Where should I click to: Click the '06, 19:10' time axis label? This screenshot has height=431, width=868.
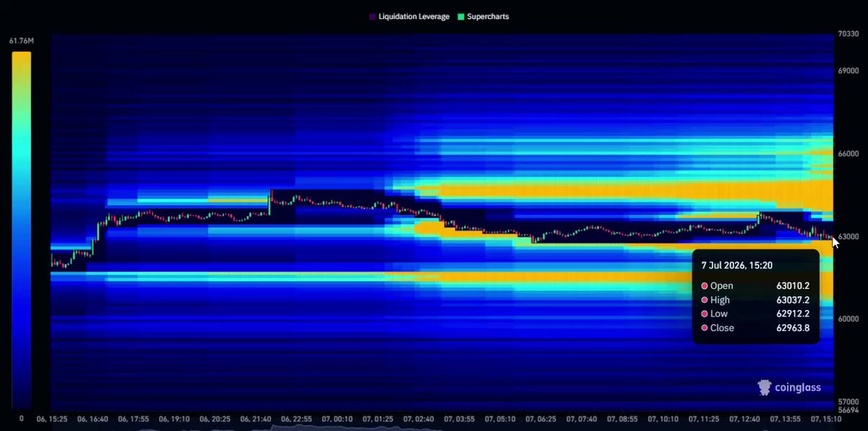[174, 419]
